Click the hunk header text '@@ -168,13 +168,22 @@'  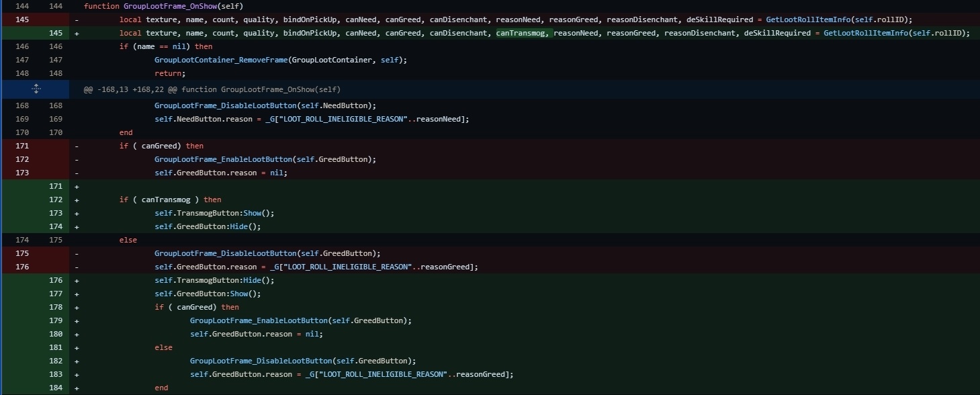130,89
